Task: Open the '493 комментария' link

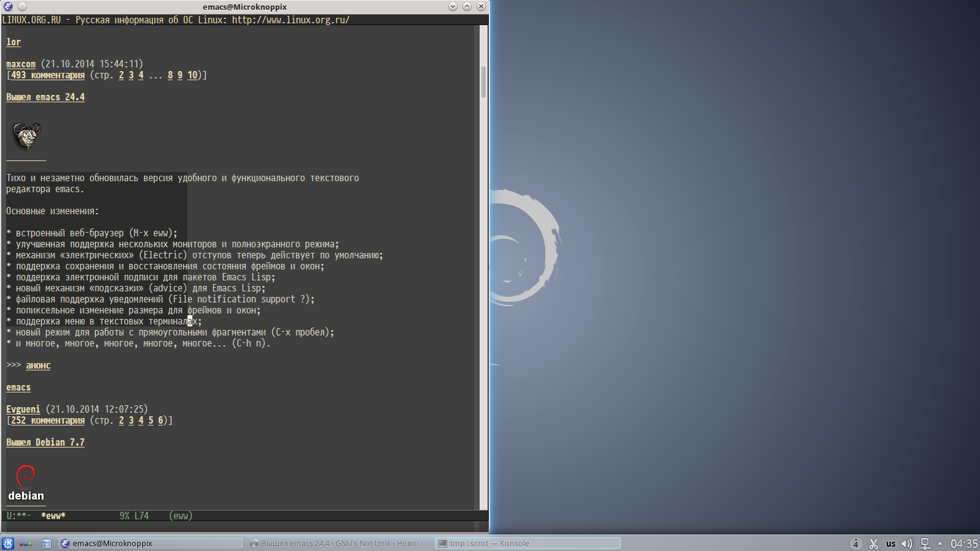Action: [x=48, y=75]
